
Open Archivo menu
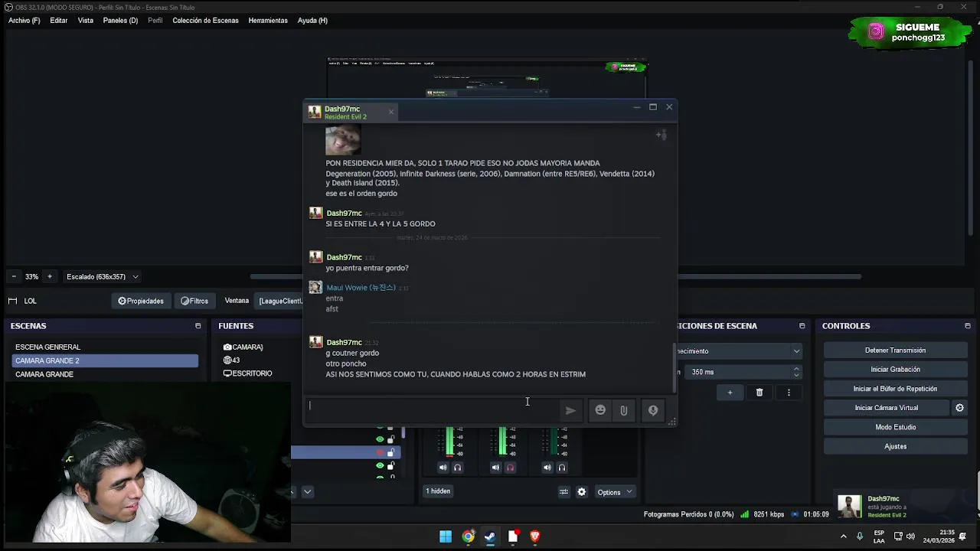24,21
